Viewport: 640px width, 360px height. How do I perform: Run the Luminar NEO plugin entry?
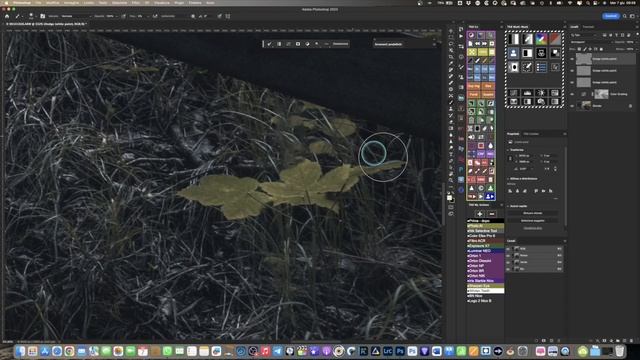[x=485, y=251]
